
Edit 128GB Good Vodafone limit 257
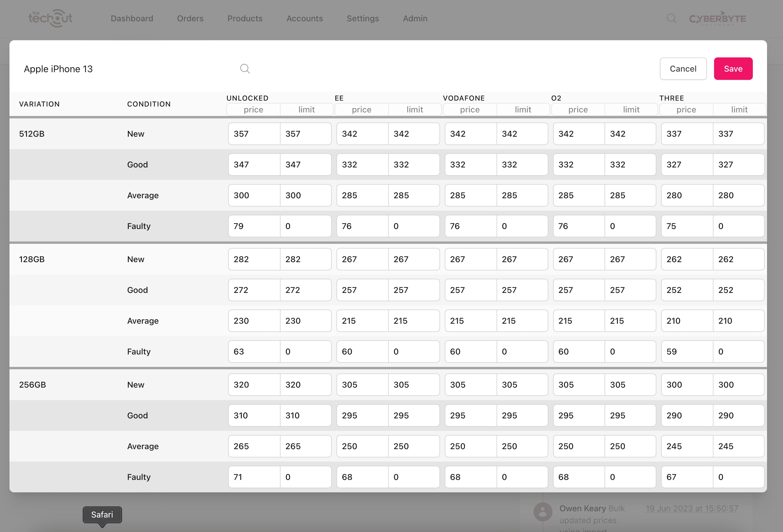pos(522,290)
